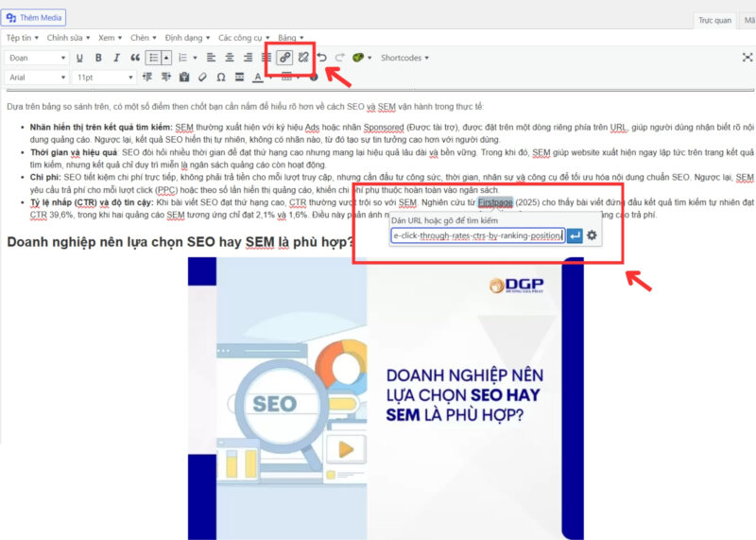Align text left

211,58
